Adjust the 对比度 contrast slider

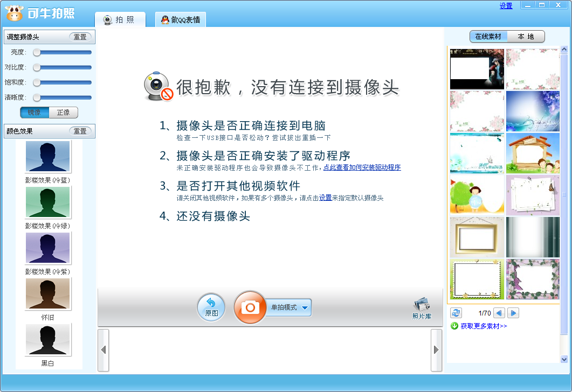pyautogui.click(x=62, y=67)
